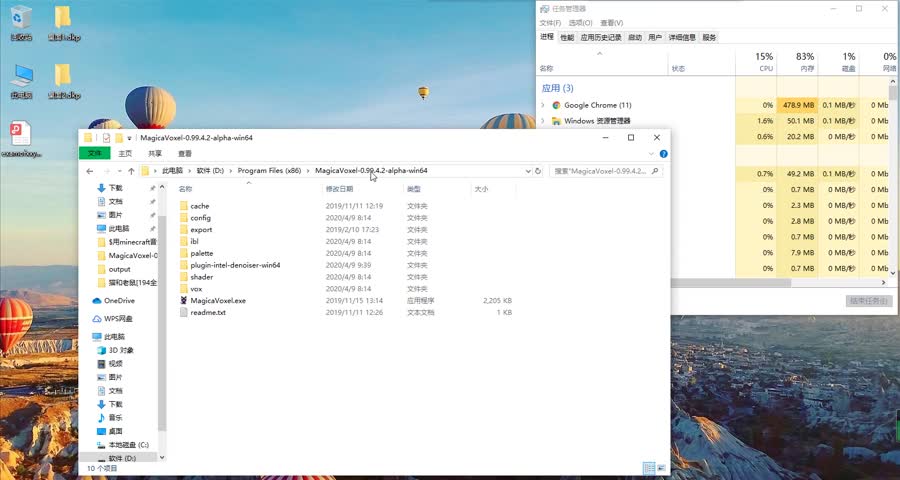Click the back arrow in Explorer
The height and width of the screenshot is (480, 900).
tap(90, 171)
